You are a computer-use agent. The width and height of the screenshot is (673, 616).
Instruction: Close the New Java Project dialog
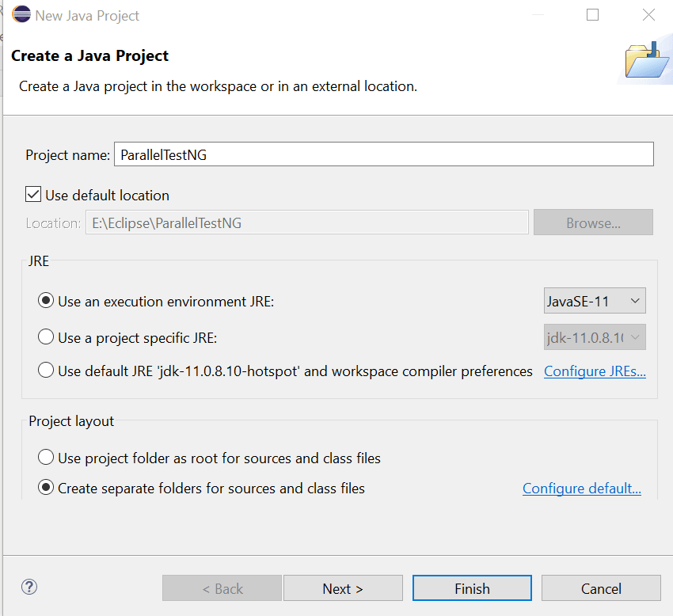(x=648, y=15)
